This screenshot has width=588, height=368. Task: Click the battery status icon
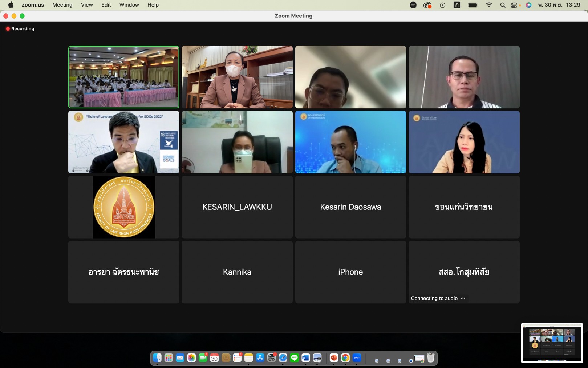coord(473,5)
